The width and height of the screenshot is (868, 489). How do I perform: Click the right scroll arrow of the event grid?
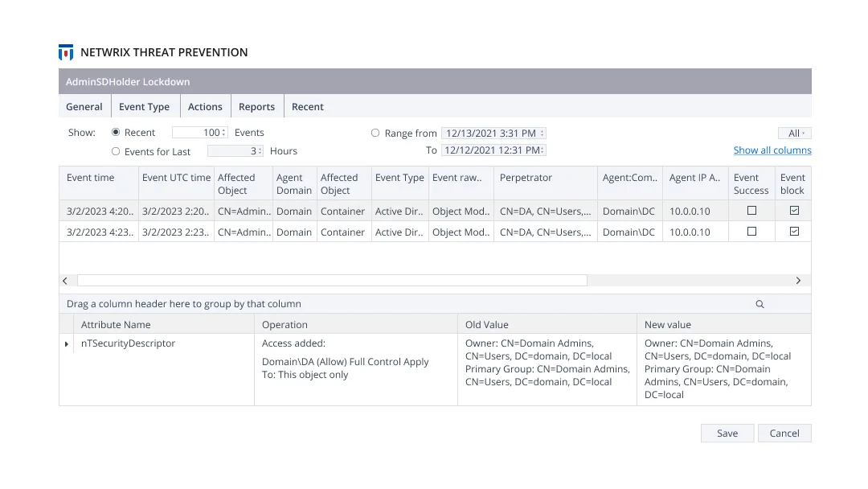798,281
